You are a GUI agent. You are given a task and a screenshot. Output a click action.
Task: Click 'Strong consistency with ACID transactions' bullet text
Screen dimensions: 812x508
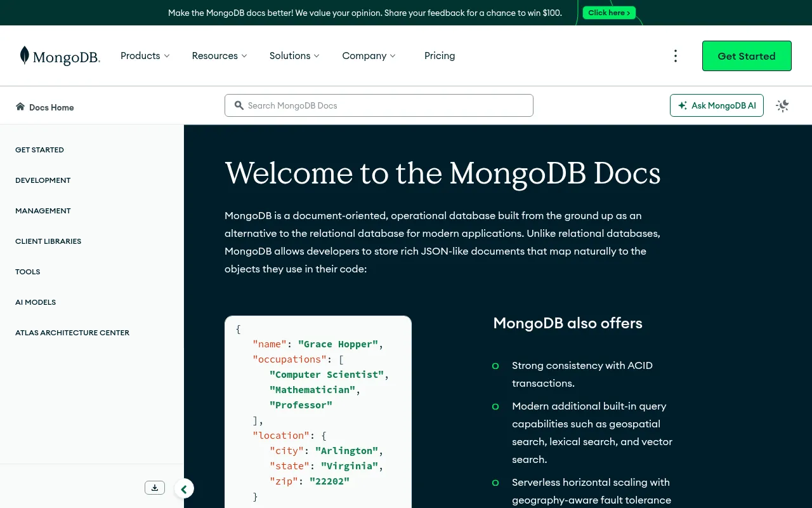[582, 375]
